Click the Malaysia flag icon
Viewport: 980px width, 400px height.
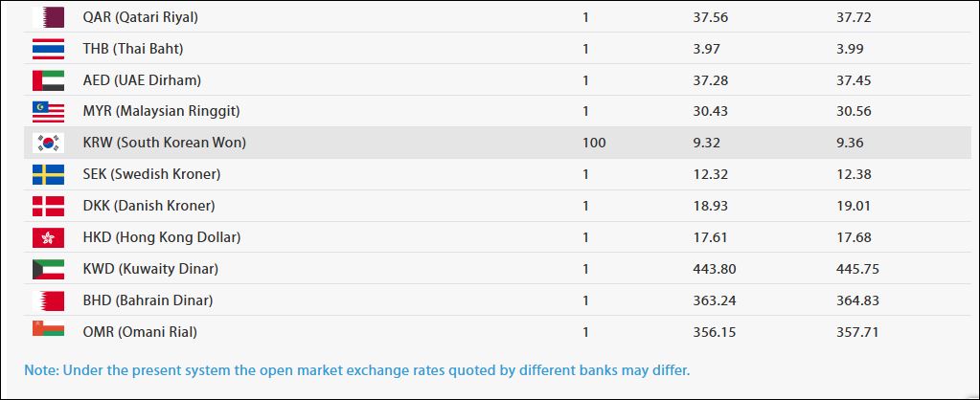48,112
